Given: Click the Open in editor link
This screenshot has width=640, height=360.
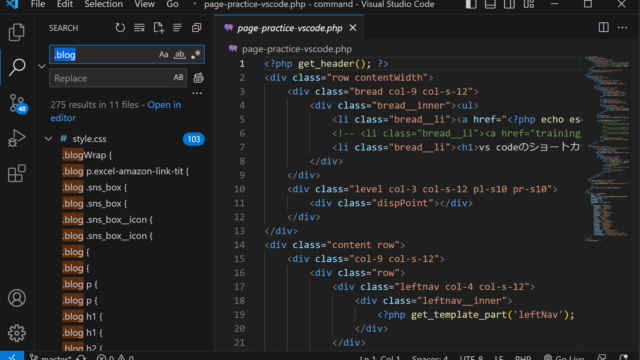Looking at the screenshot, I should 116,111.
